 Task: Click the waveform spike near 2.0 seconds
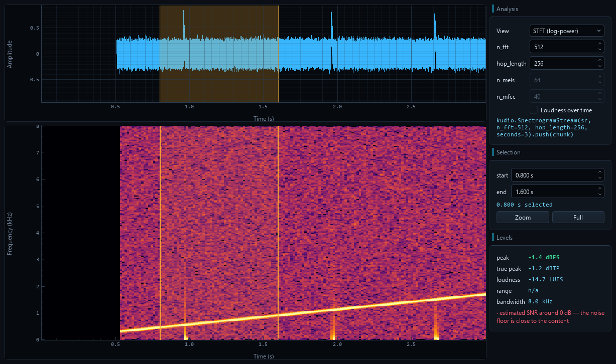tap(332, 25)
